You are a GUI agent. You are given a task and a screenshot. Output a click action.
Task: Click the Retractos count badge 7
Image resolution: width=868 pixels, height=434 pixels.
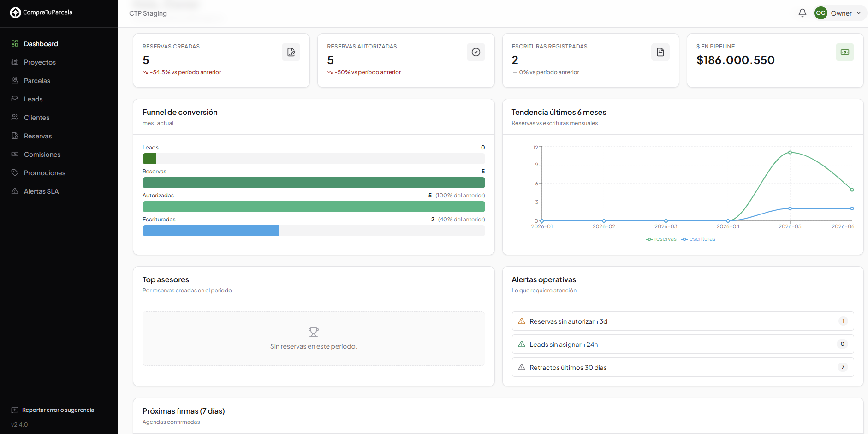click(843, 367)
